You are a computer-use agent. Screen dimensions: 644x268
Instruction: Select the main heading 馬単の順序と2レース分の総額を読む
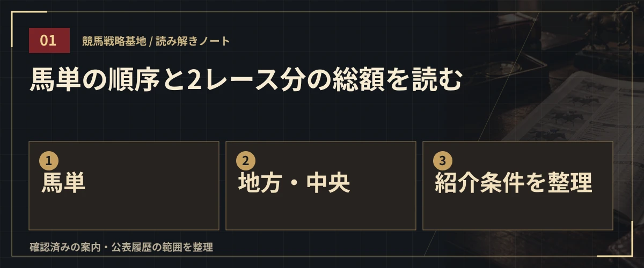pos(245,81)
